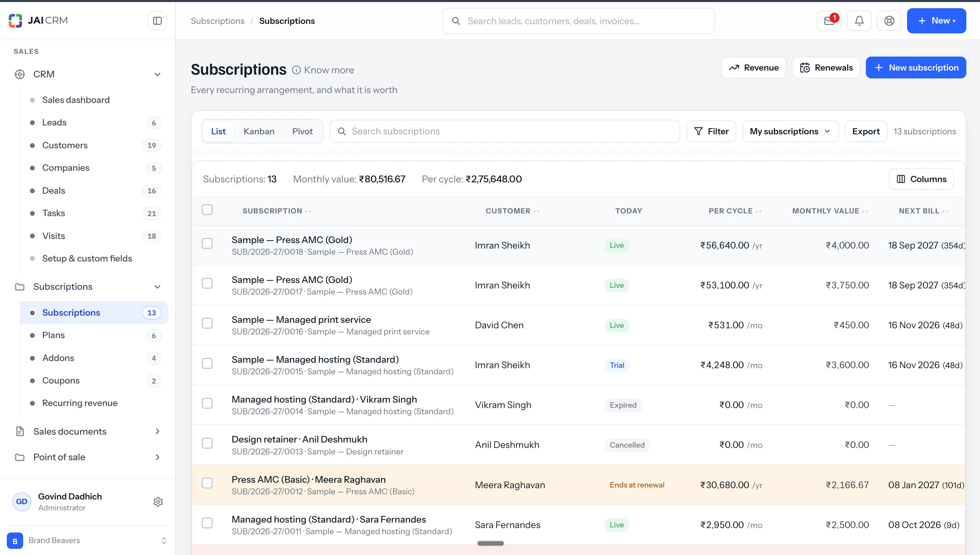
Task: Click the Know more info icon
Action: click(x=296, y=70)
